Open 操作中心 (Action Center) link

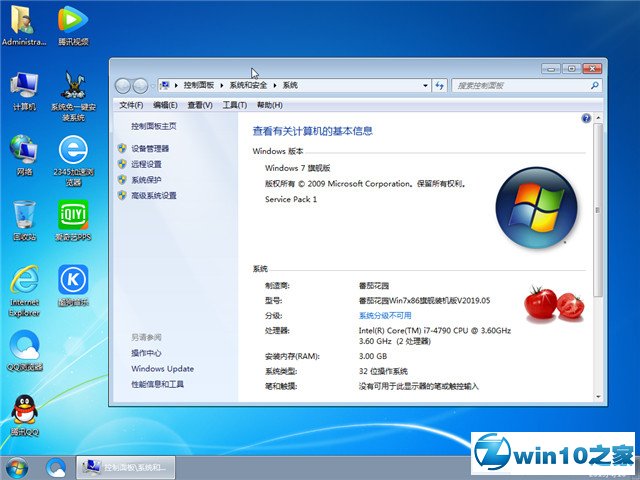coord(146,353)
